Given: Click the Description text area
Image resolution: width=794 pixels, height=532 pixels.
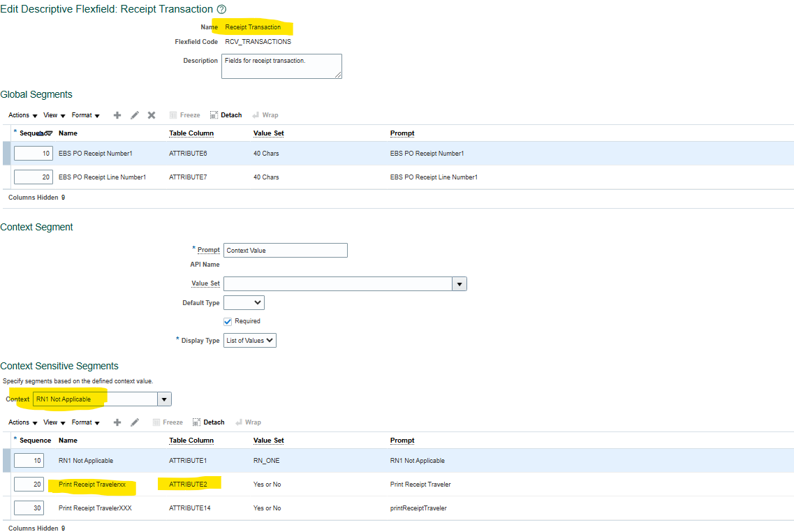Looking at the screenshot, I should point(281,66).
